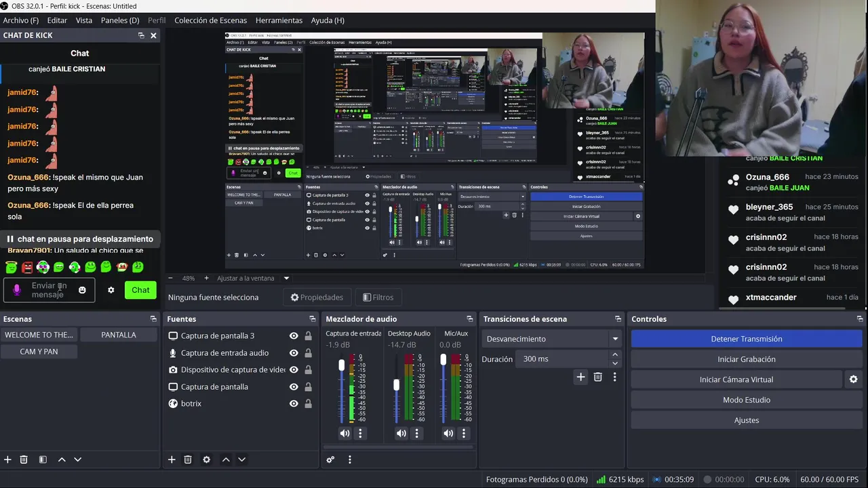Viewport: 868px width, 488px height.
Task: Mute the Captura de entrada audio channel
Action: click(x=345, y=433)
